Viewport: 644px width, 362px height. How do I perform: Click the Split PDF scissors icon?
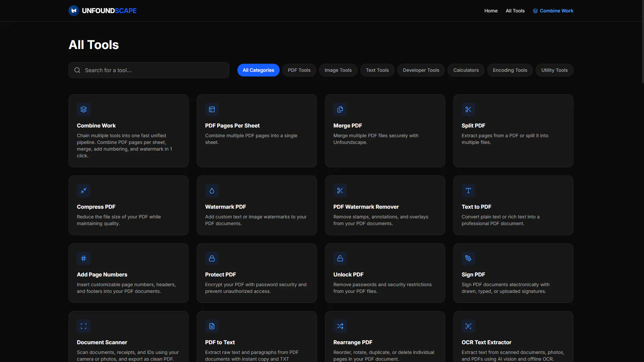(468, 109)
